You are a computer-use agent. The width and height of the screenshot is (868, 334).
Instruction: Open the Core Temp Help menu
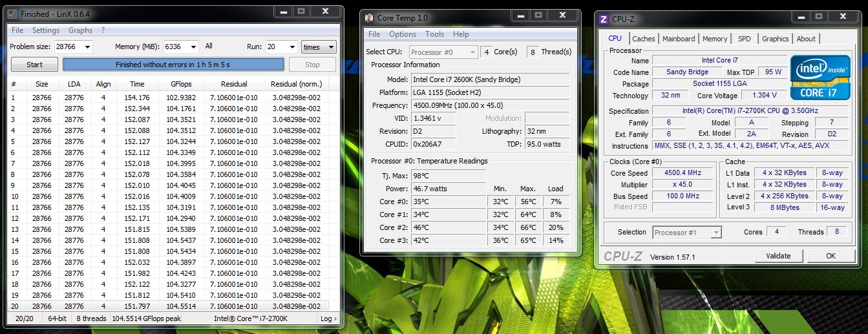(x=461, y=34)
